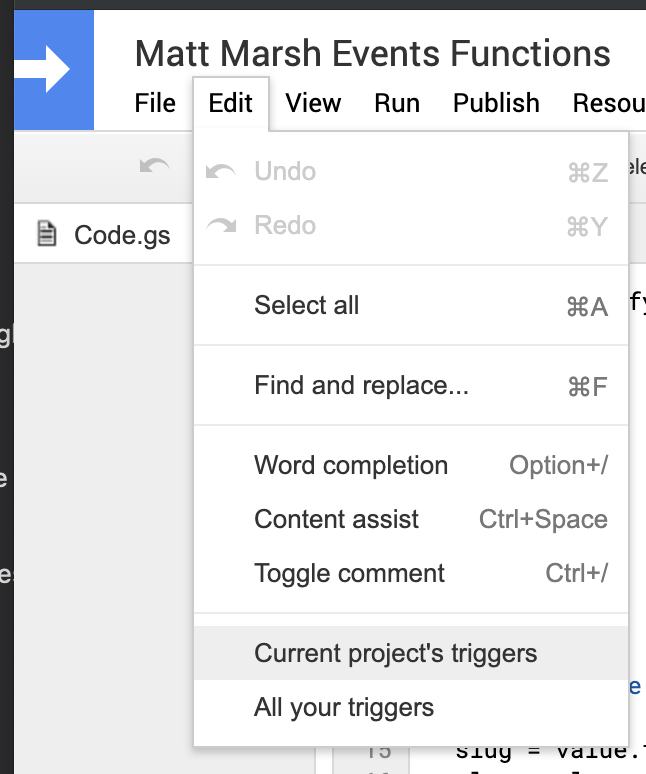This screenshot has width=646, height=774.
Task: Open the File menu
Action: (155, 103)
